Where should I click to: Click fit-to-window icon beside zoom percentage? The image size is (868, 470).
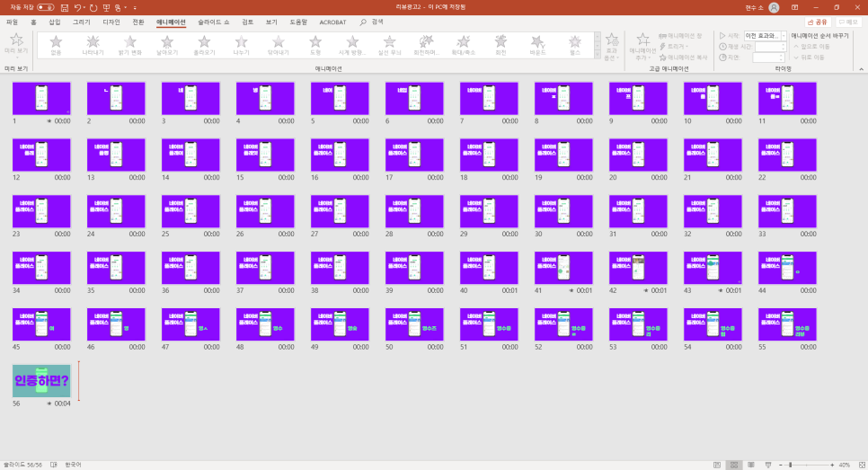click(860, 465)
